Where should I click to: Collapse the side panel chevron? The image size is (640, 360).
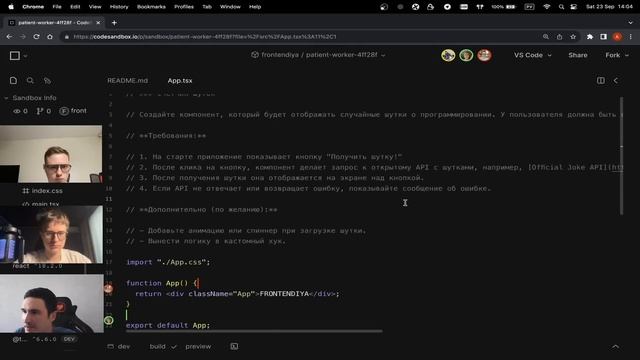[616, 80]
